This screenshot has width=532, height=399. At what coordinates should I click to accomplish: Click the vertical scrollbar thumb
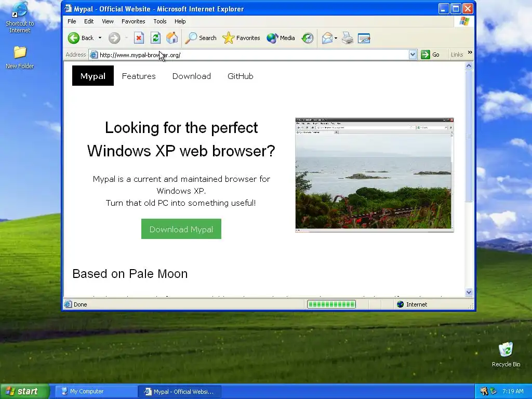[469, 136]
